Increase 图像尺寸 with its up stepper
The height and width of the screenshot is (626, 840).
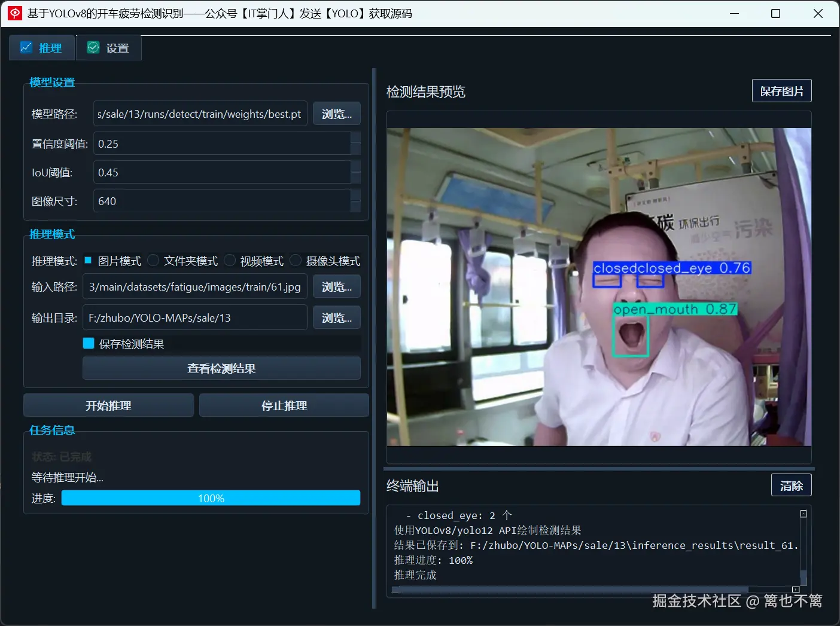355,195
